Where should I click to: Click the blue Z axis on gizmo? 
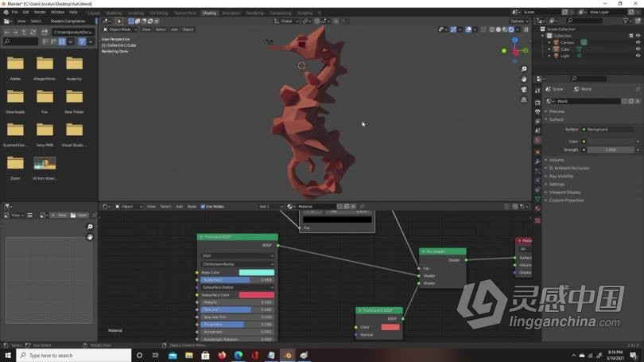coord(514,41)
